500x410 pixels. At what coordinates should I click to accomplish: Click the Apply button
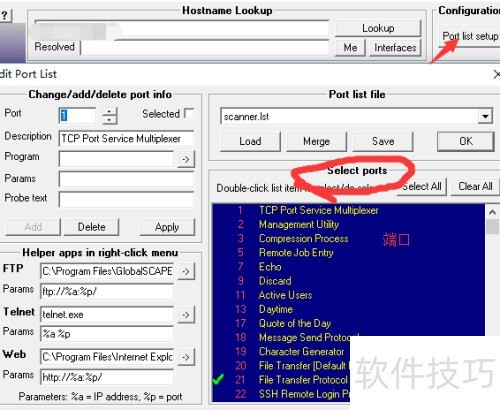167,227
